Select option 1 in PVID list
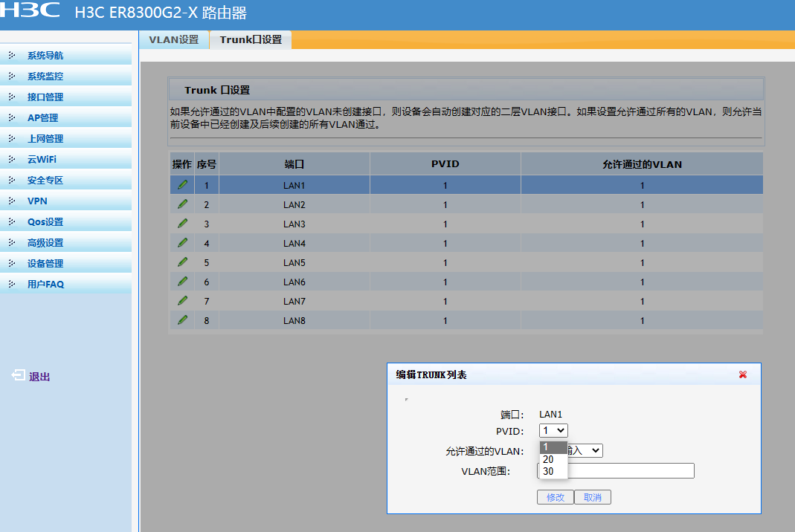The width and height of the screenshot is (795, 532). click(x=553, y=447)
